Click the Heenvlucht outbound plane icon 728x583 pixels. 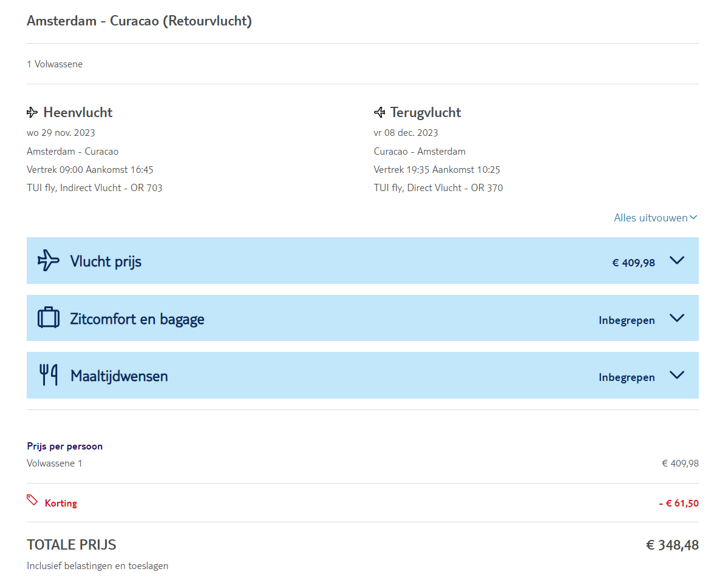coord(32,112)
